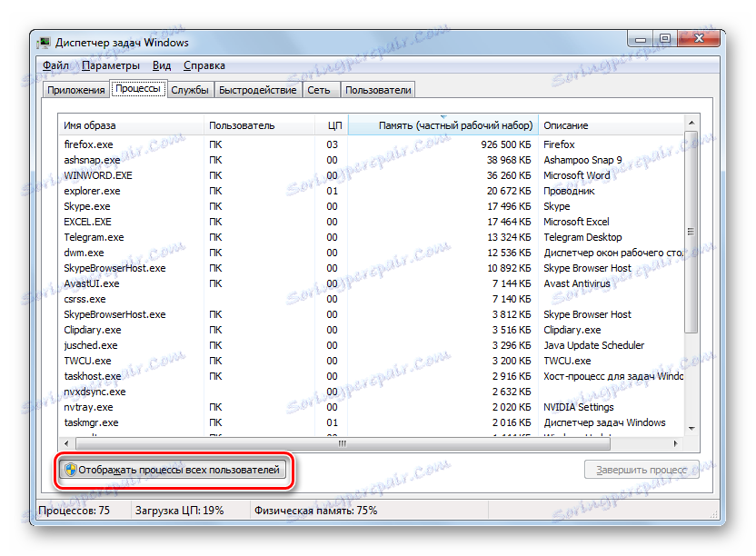Select the nvxdsync.exe process
Screen dimensions: 756x556
[372, 392]
